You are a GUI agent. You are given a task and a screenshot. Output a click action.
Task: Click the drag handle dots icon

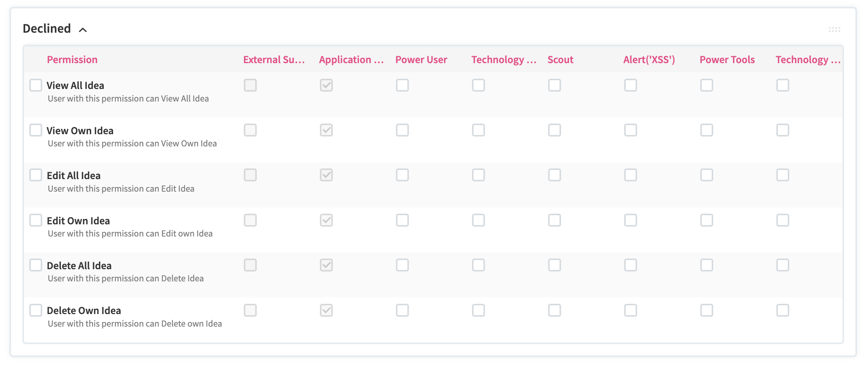[834, 30]
